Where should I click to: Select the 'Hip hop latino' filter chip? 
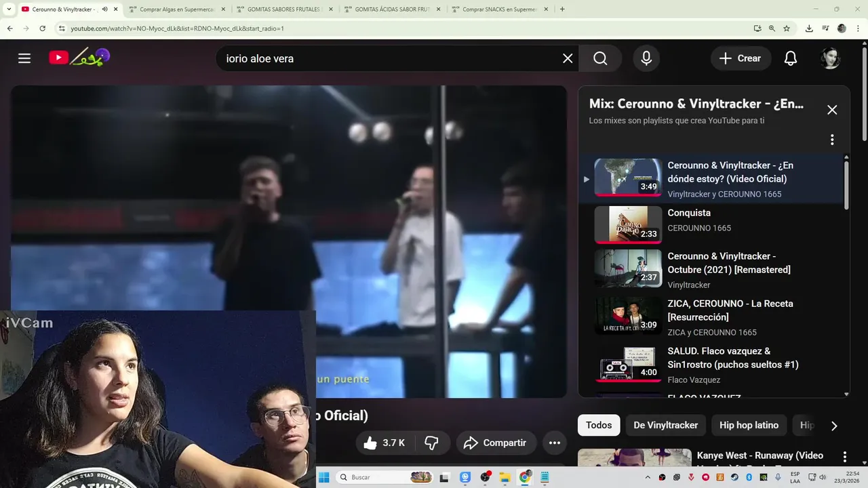(x=749, y=425)
